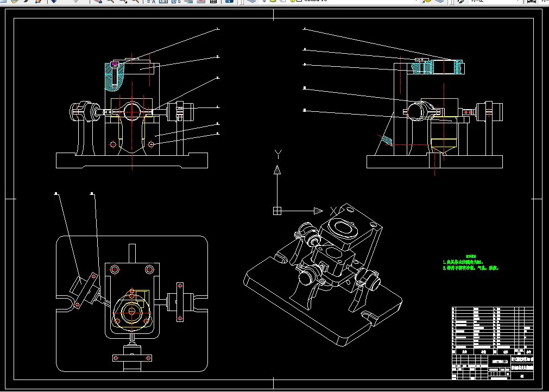
Task: Pick upper-right bolt circle in top view
Action: pyautogui.click(x=149, y=269)
